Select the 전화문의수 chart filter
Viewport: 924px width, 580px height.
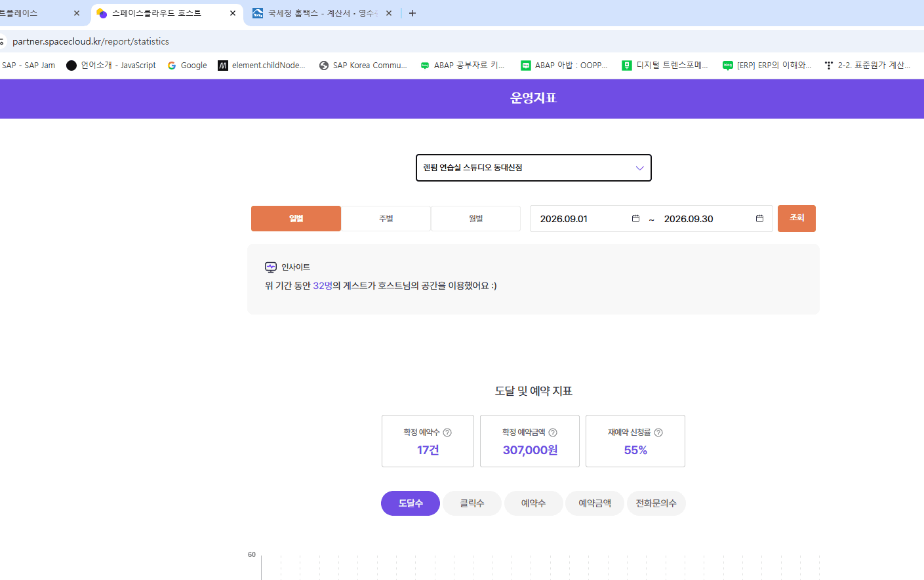656,503
